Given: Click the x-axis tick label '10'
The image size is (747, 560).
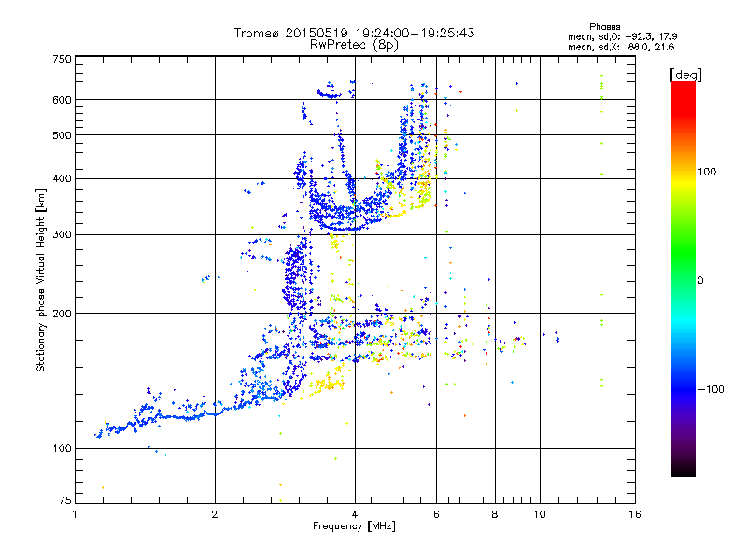Looking at the screenshot, I should [x=540, y=514].
